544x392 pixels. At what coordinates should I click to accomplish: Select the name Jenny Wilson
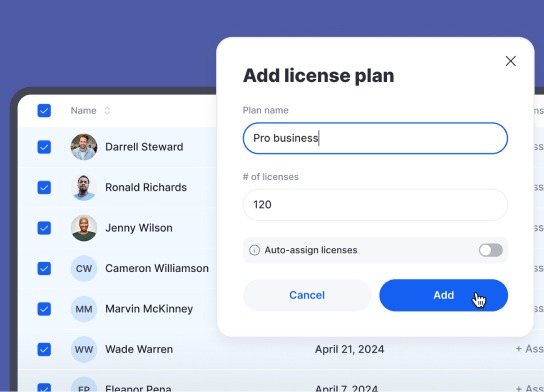[139, 228]
